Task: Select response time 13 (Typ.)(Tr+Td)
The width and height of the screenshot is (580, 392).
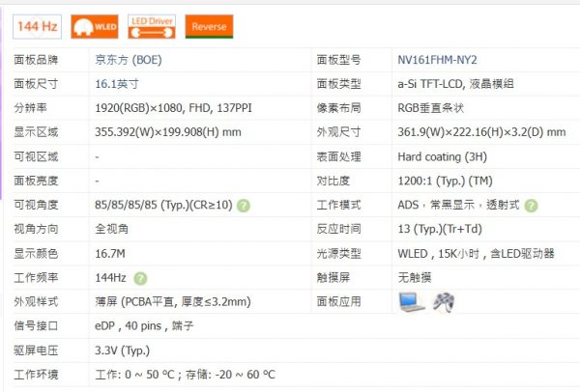Action: (x=440, y=229)
